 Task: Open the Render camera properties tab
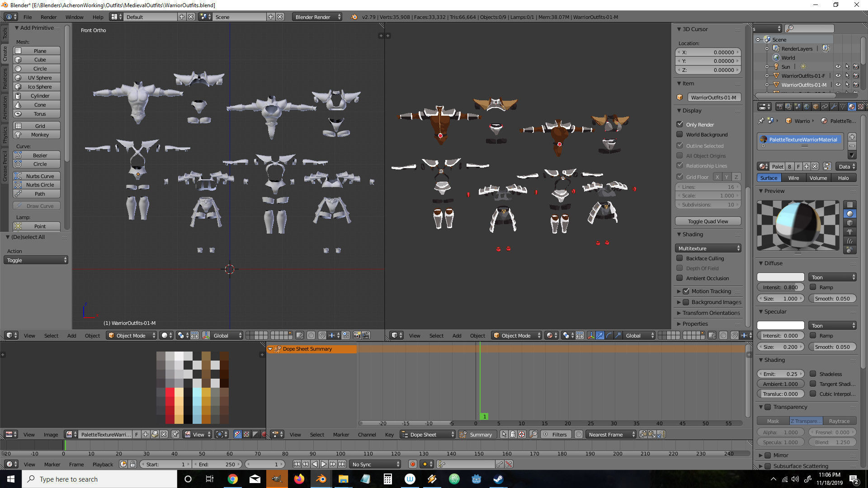coord(780,107)
